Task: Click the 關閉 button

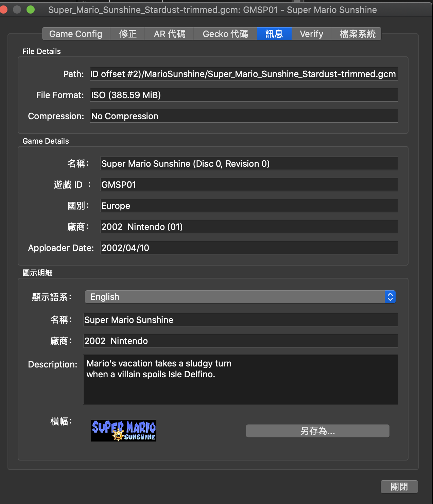Action: (399, 487)
